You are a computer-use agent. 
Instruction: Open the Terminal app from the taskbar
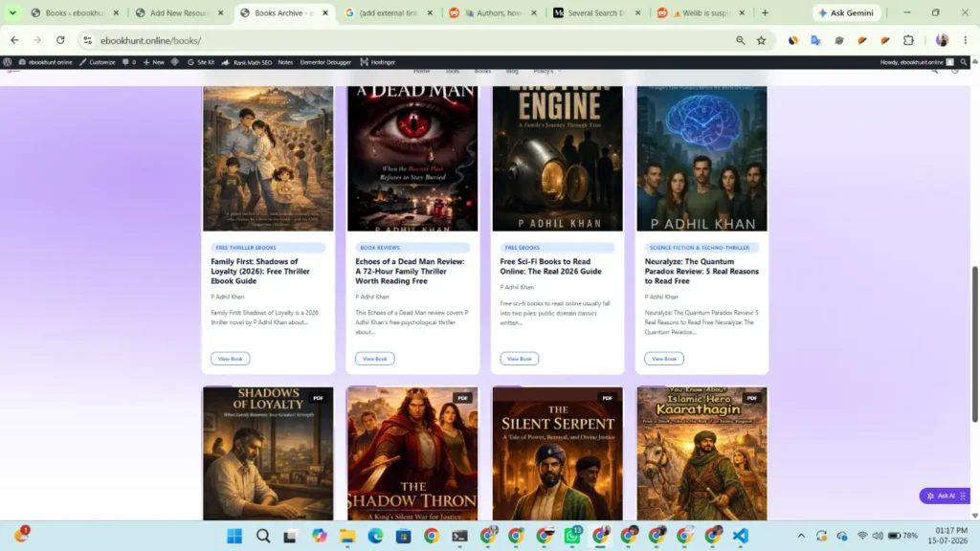coord(459,536)
